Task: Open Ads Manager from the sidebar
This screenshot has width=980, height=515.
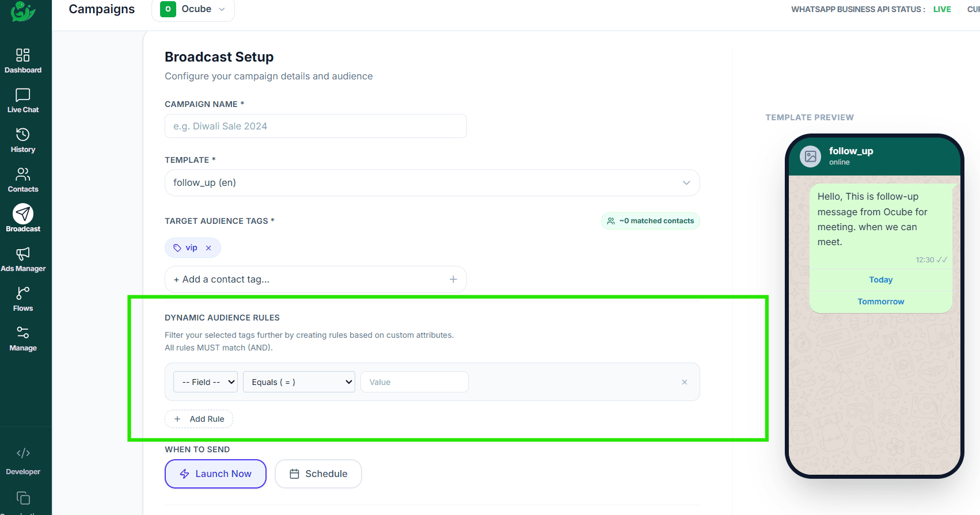Action: pos(23,260)
